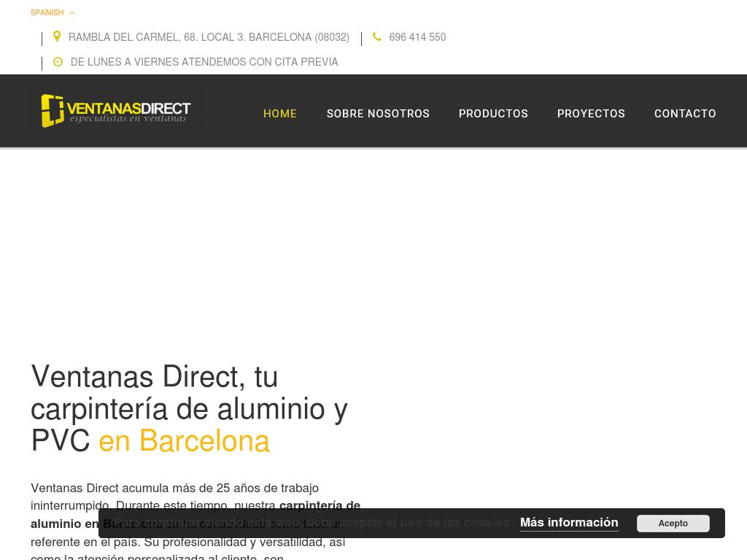
Task: Go to the HOME menu item
Action: 280,114
